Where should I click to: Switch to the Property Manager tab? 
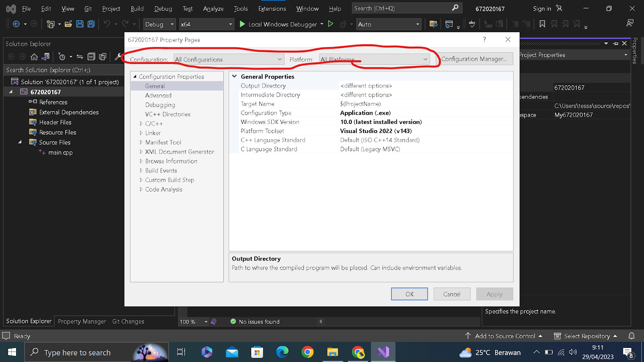pyautogui.click(x=82, y=321)
